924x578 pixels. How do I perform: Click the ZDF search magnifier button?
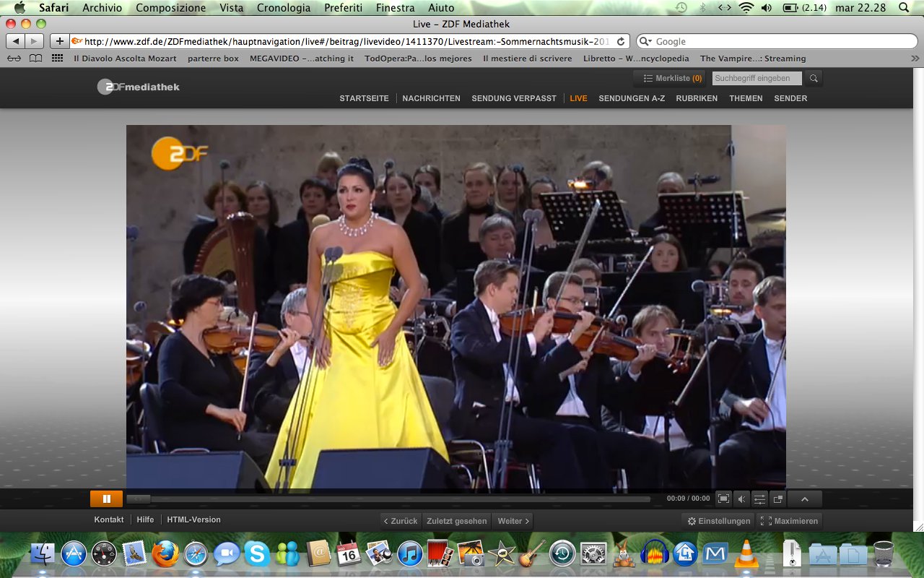[x=814, y=78]
